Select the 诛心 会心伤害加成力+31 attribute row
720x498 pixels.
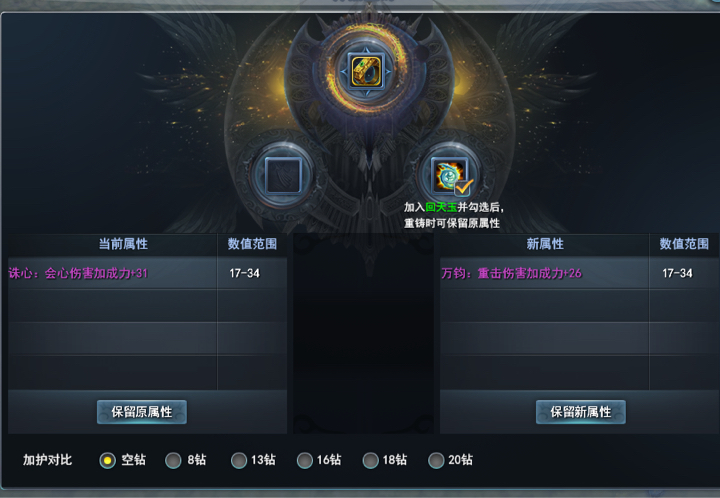click(147, 273)
